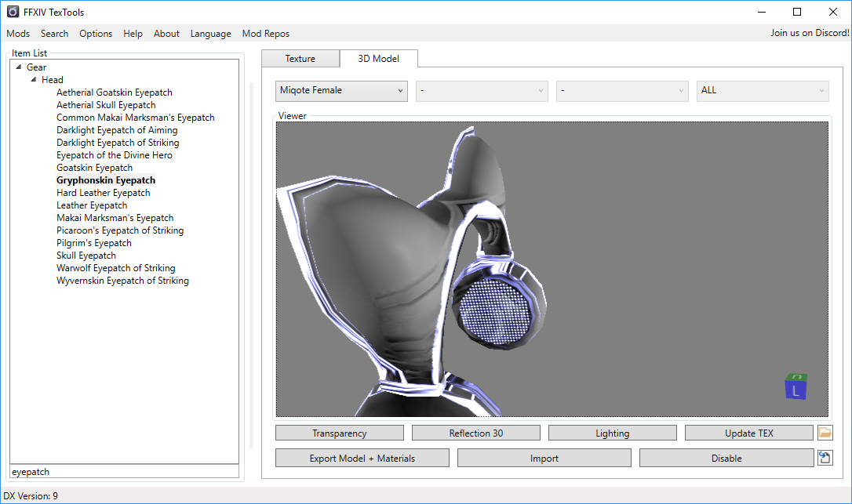Open the third dash dropdown
This screenshot has width=852, height=504.
tap(622, 91)
